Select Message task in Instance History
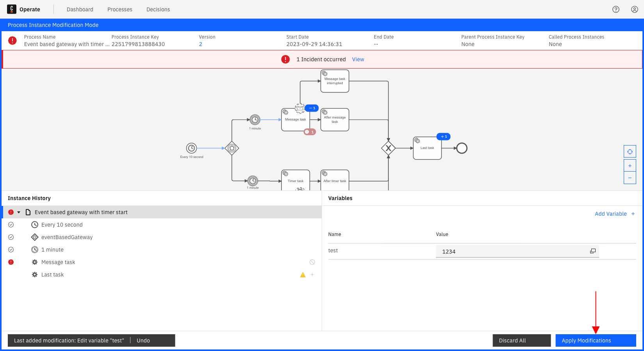This screenshot has width=644, height=351. pyautogui.click(x=58, y=262)
